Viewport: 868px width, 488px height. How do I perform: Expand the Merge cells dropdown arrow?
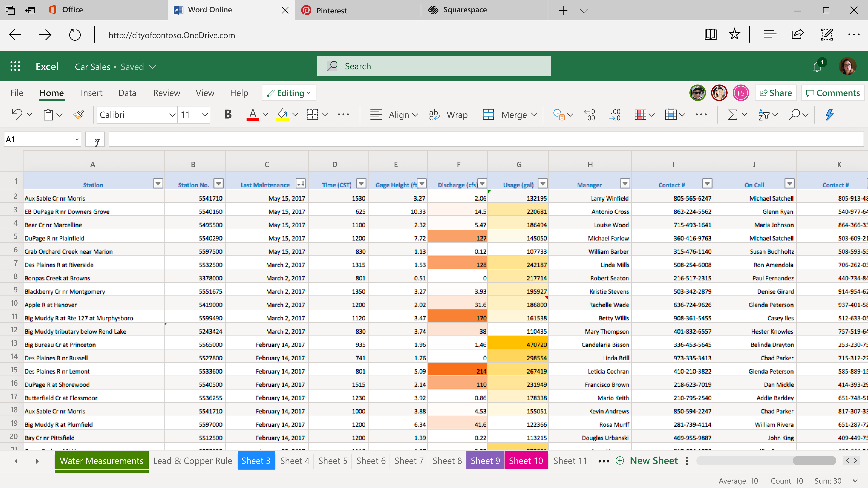(x=534, y=115)
